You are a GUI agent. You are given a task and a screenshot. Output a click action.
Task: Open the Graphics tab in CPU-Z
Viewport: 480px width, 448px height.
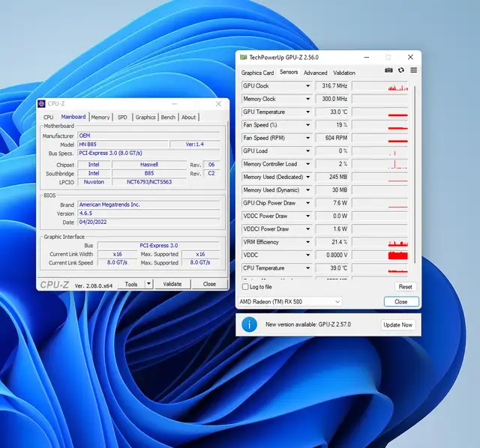[x=145, y=117]
